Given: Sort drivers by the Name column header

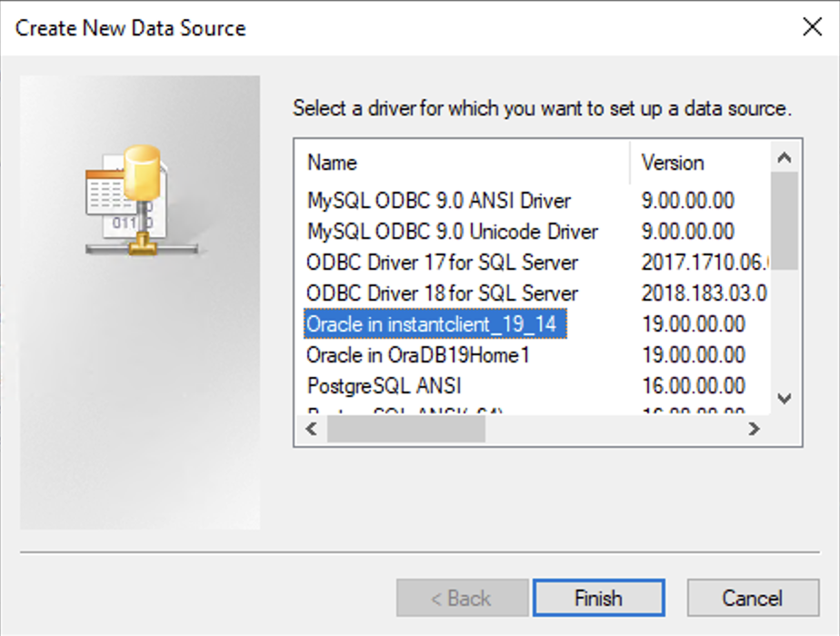Looking at the screenshot, I should (x=462, y=163).
